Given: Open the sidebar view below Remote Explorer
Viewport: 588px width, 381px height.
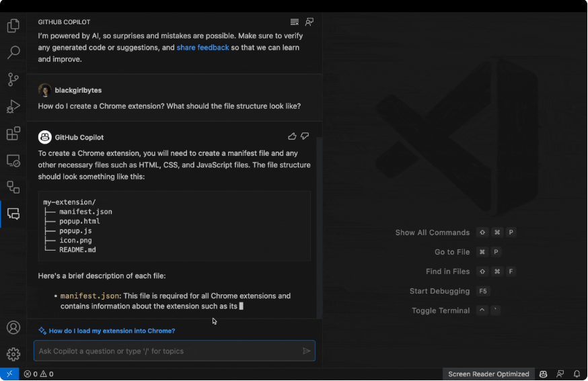Looking at the screenshot, I should click(x=13, y=187).
